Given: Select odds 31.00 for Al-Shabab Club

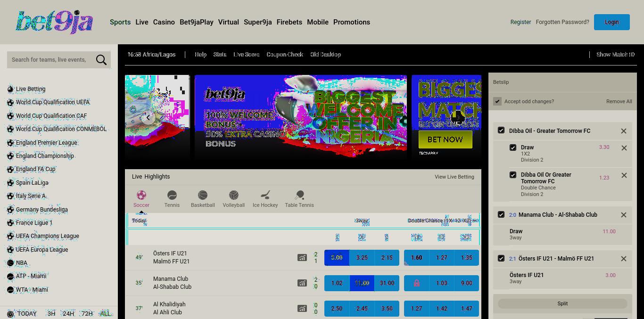Looking at the screenshot, I should (x=387, y=283).
